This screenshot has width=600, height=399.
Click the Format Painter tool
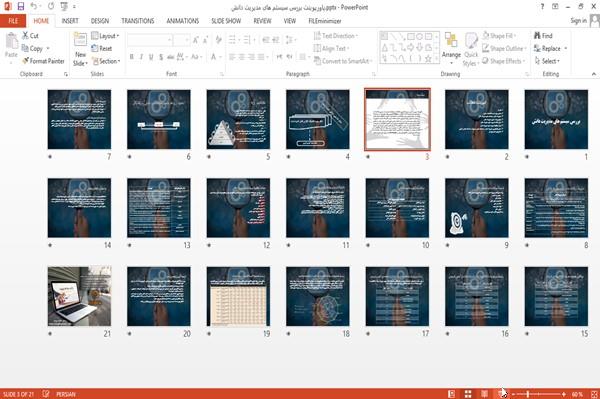[x=43, y=61]
